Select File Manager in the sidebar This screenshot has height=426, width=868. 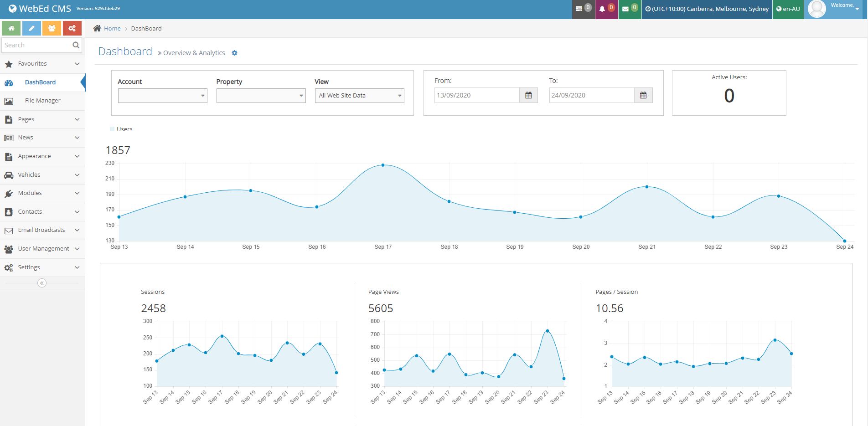(x=42, y=101)
